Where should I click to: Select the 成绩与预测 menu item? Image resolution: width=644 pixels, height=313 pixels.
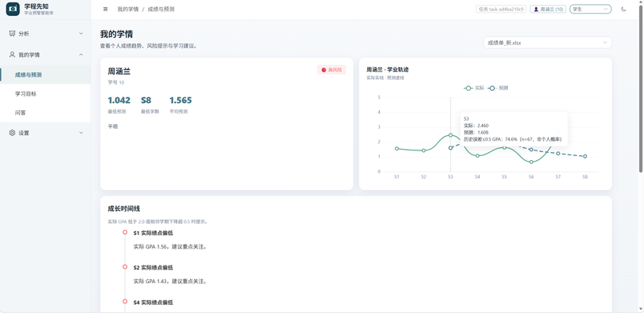(45, 75)
